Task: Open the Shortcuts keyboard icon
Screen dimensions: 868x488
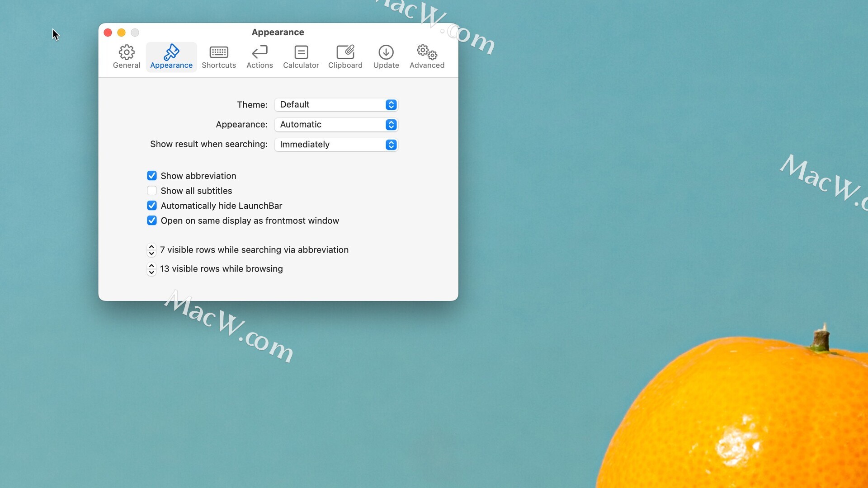Action: (x=219, y=52)
